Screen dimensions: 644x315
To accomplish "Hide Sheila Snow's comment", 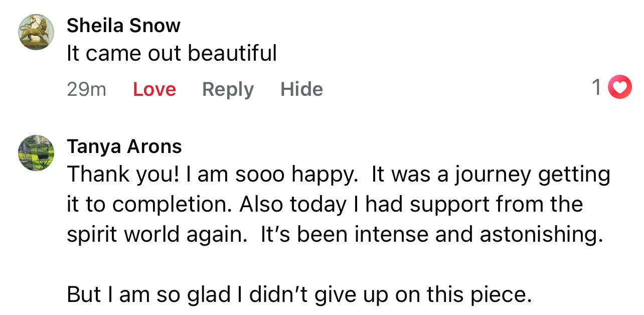I will (x=301, y=89).
